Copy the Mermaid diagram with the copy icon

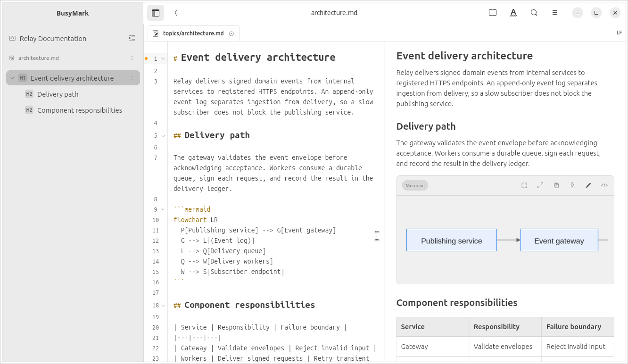[x=556, y=185]
